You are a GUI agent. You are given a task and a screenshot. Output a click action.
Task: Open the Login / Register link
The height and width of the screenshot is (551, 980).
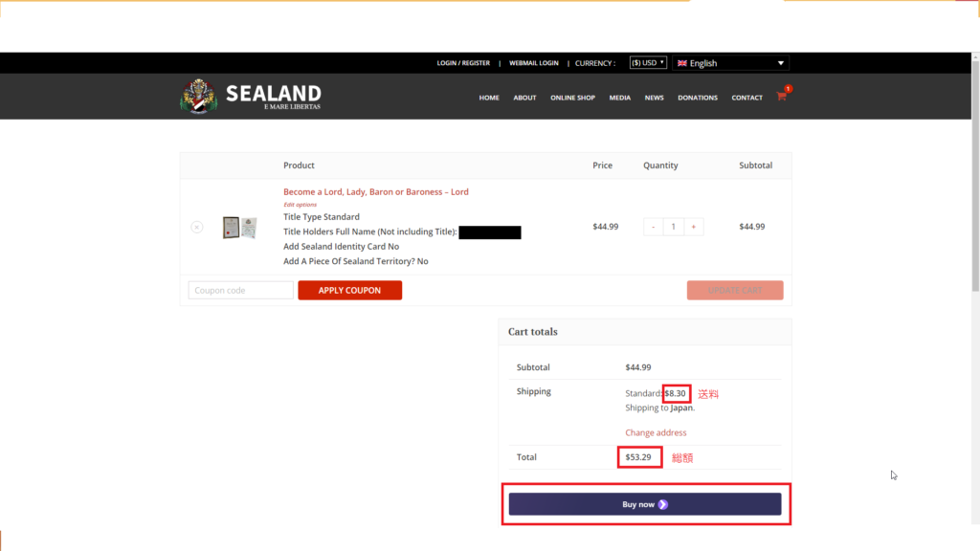click(463, 63)
